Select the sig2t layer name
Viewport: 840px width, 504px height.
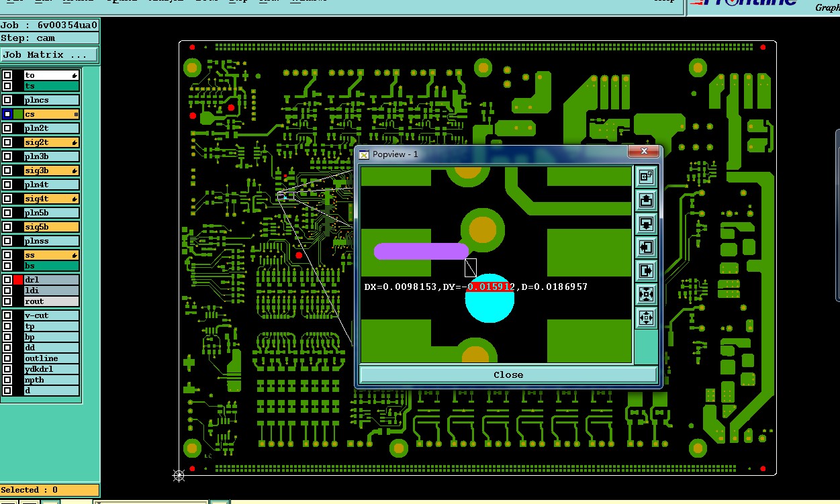[x=51, y=143]
